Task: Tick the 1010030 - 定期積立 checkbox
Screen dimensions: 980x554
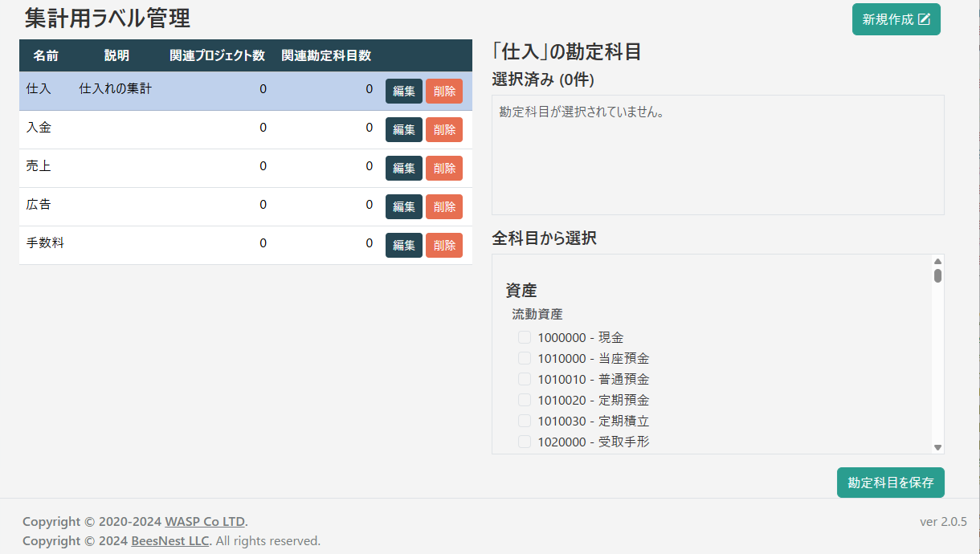Action: (525, 420)
